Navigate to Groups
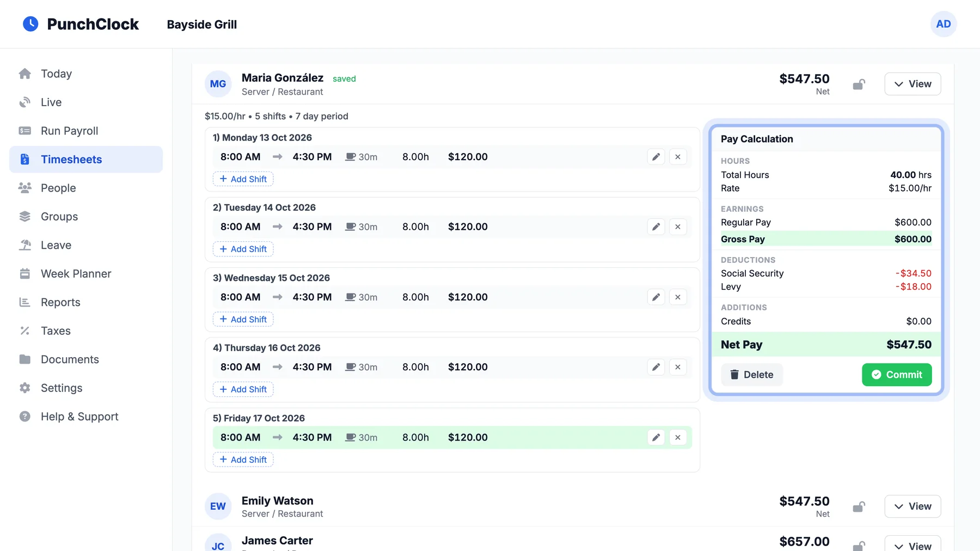Viewport: 980px width, 551px height. click(x=86, y=217)
